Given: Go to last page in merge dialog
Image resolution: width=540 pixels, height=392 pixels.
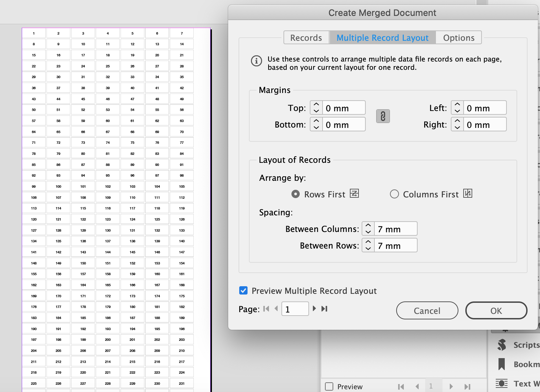Looking at the screenshot, I should pyautogui.click(x=324, y=309).
